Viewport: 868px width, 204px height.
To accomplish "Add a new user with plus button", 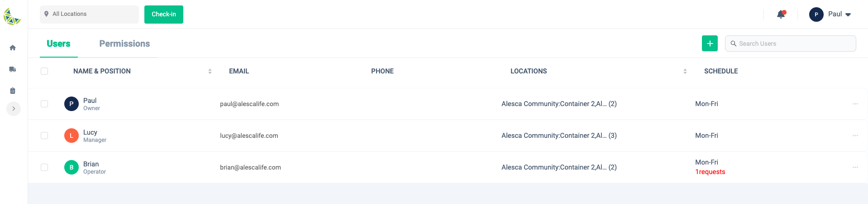I will click(x=710, y=44).
